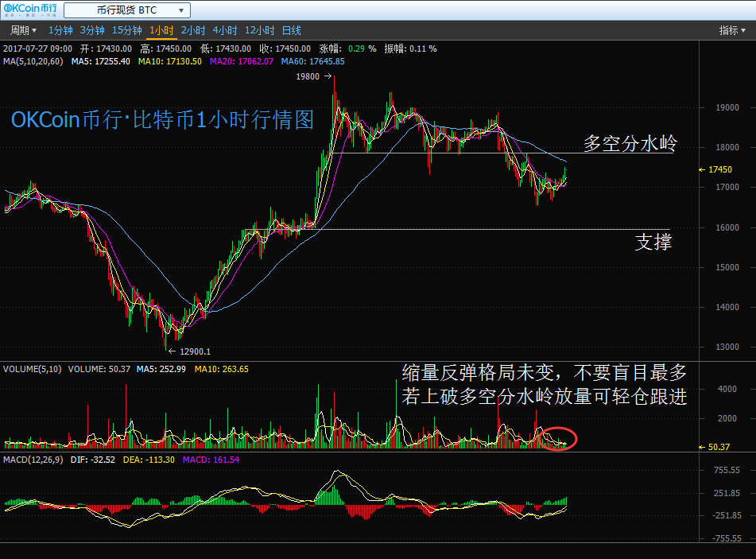Click the OKCoin logo
Image resolution: width=756 pixels, height=559 pixels.
click(29, 10)
